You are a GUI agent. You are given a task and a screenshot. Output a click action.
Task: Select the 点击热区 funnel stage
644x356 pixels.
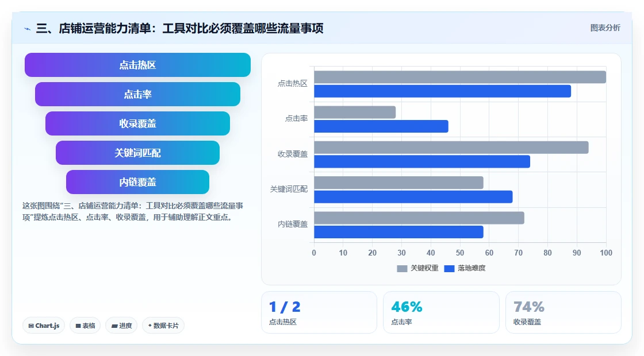[x=137, y=65]
